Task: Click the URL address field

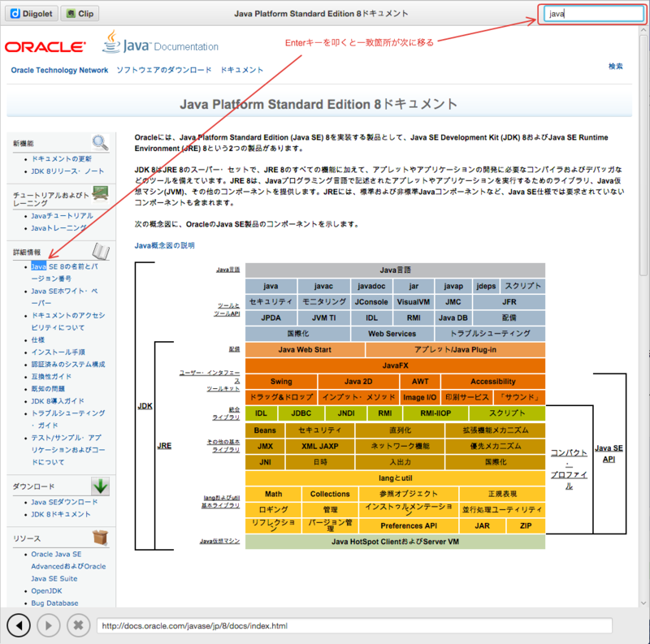Action: 354,626
